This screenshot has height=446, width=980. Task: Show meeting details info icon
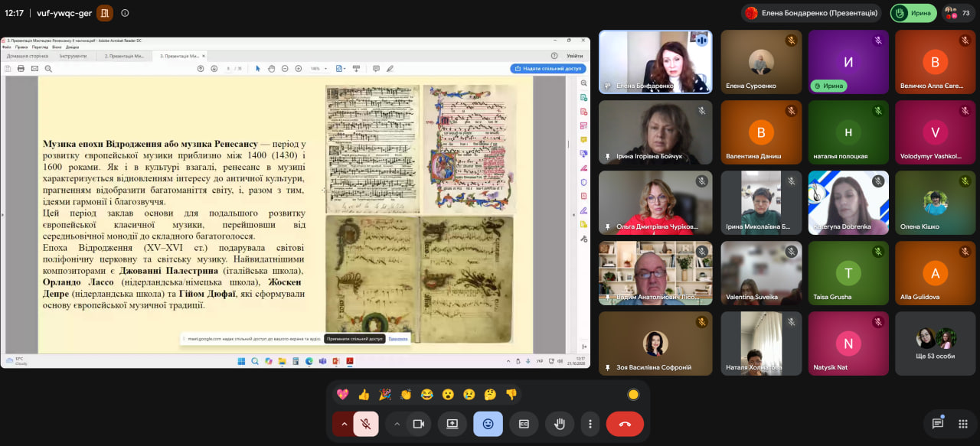click(125, 13)
